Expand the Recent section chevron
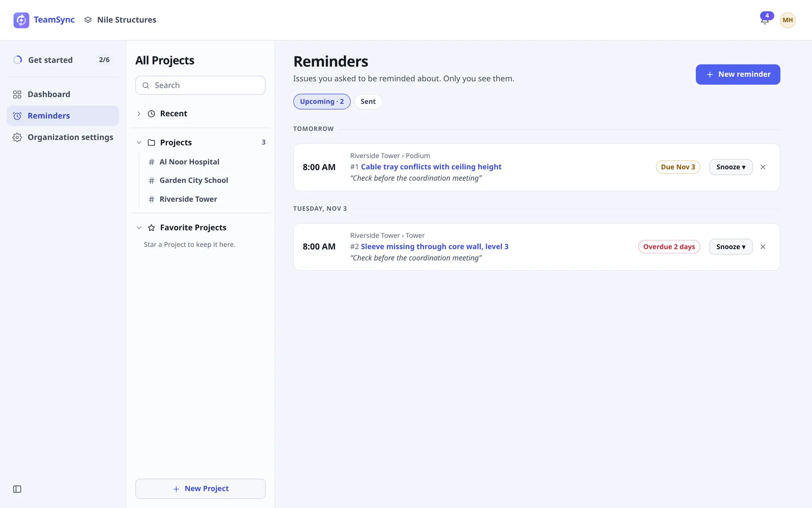812x508 pixels. pos(139,114)
